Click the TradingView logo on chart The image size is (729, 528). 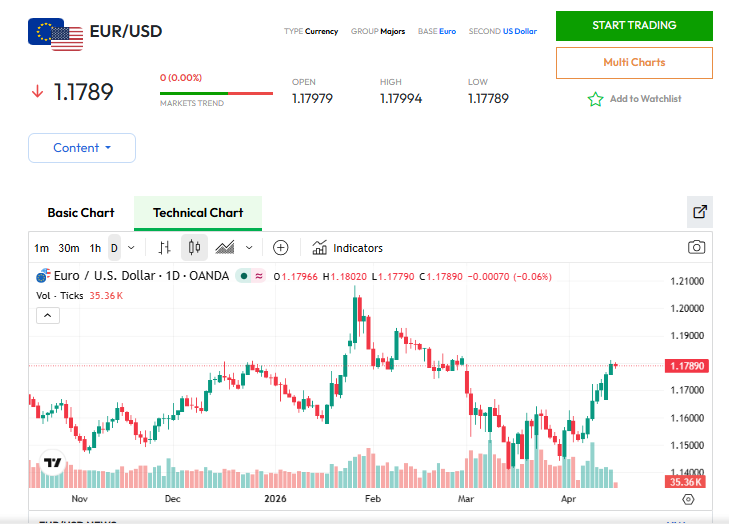53,465
